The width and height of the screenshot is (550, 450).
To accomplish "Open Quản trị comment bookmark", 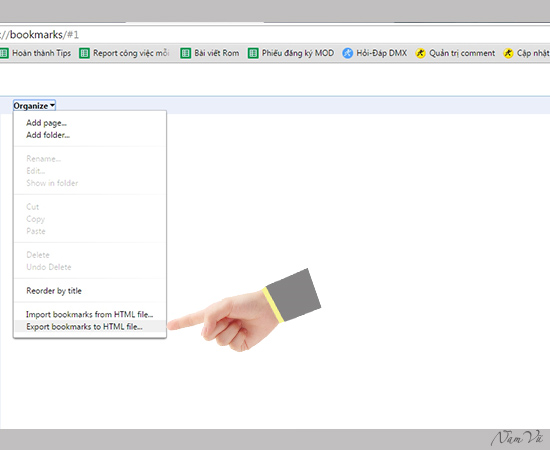I will click(x=455, y=53).
